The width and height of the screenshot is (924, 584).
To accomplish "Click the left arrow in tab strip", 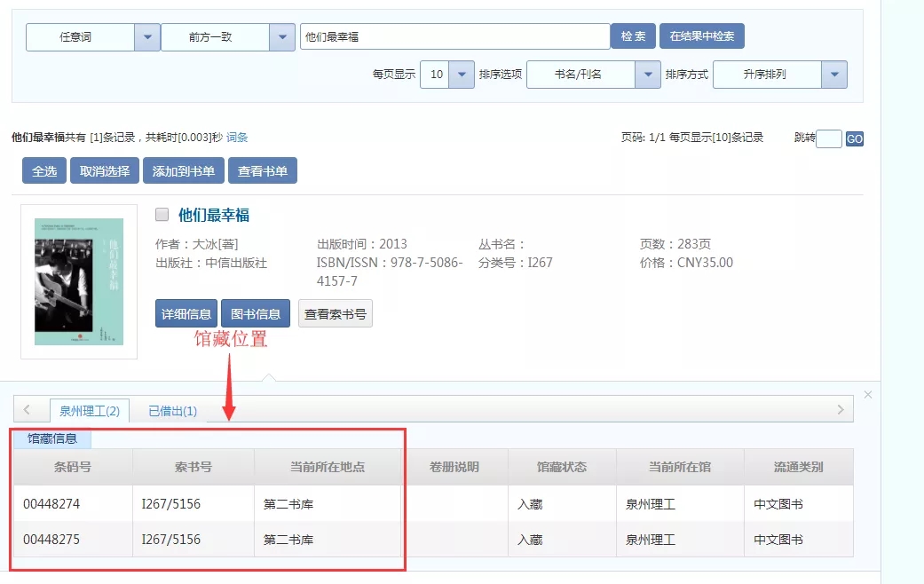I will [27, 409].
